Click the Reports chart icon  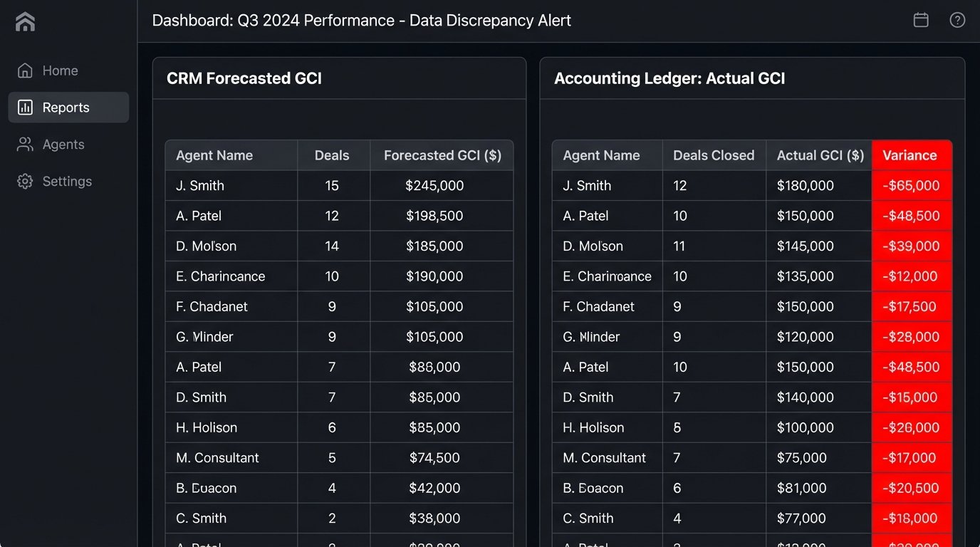[x=25, y=108]
